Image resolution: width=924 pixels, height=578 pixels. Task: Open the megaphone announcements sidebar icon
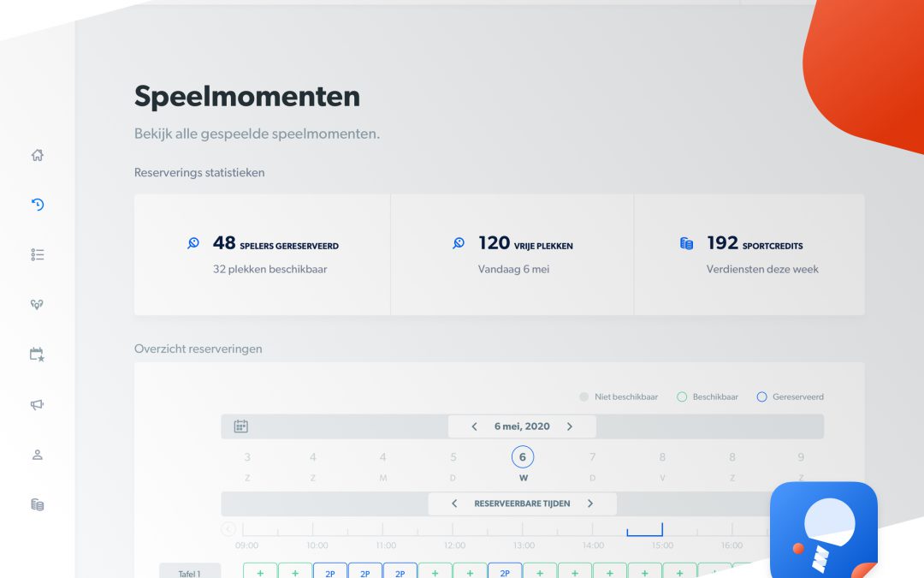[37, 404]
